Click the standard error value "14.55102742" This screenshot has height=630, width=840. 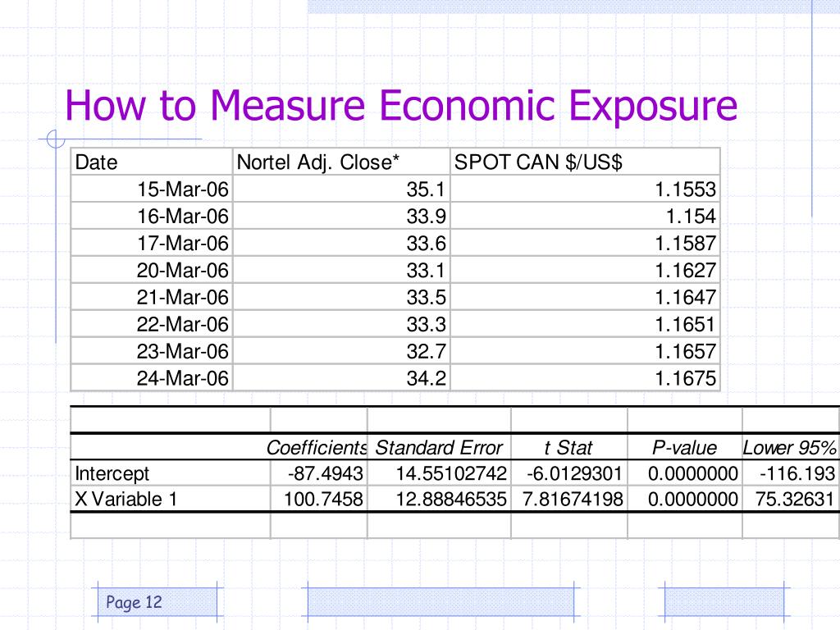pyautogui.click(x=440, y=473)
